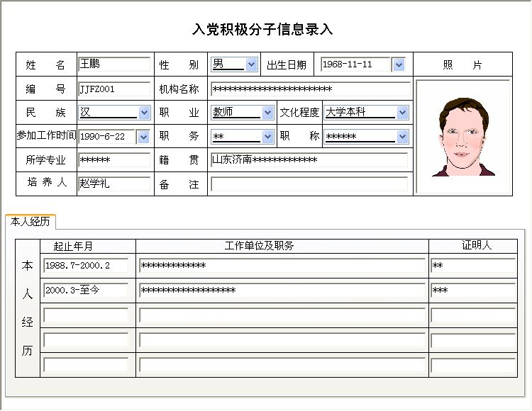Click the 起止年月 field with 1988.7-2000.2
Screen dimensions: 532x411
tap(86, 266)
